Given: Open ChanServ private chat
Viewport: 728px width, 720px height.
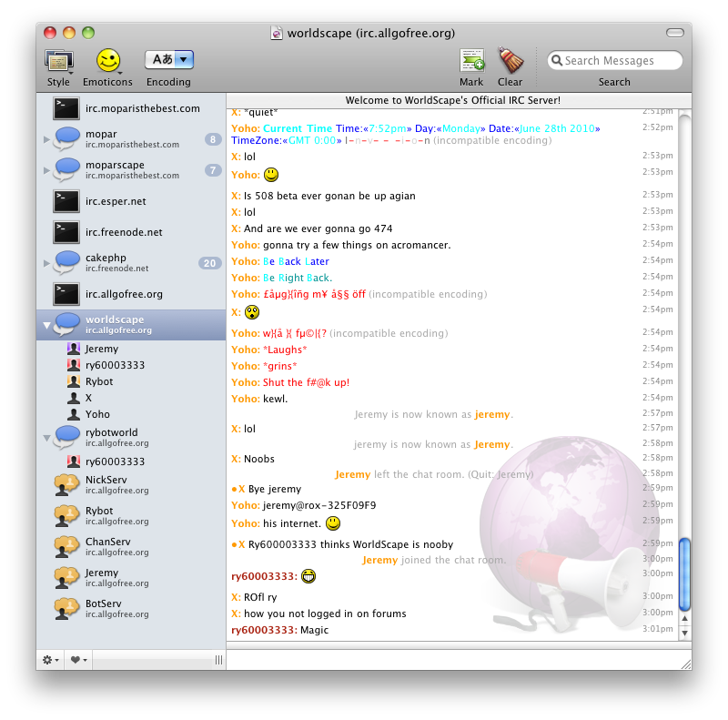Looking at the screenshot, I should click(x=131, y=547).
